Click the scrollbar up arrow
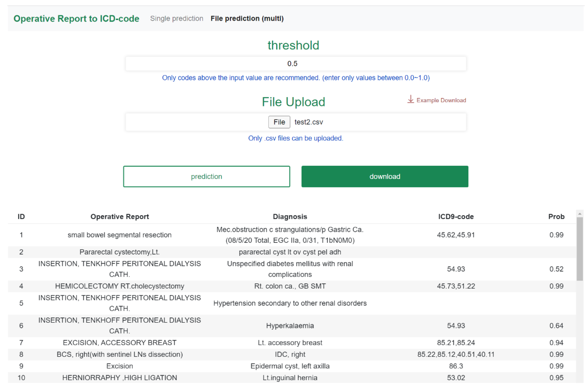The width and height of the screenshot is (586, 392). 579,214
